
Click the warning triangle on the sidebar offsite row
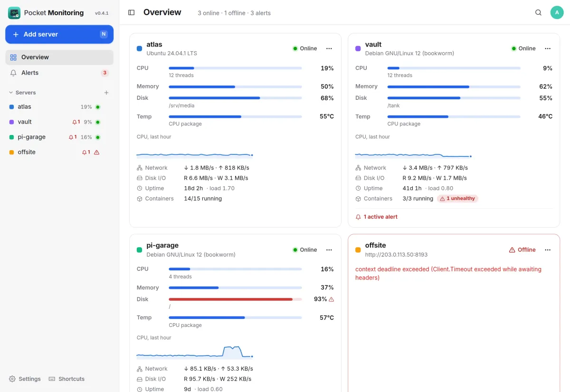click(x=97, y=153)
